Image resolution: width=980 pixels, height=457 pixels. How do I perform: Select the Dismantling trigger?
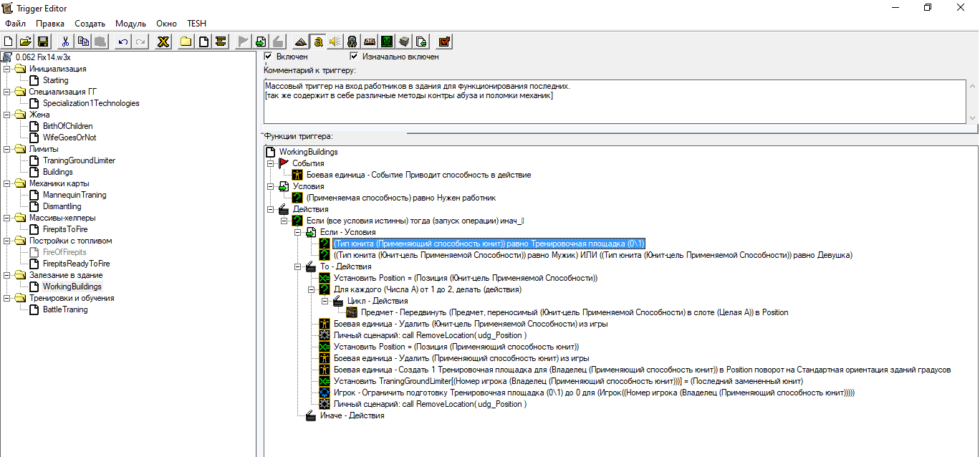[62, 206]
